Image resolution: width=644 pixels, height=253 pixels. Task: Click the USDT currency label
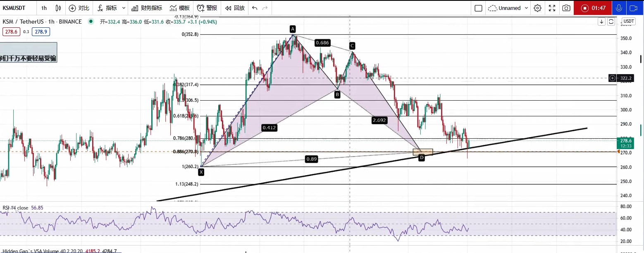(629, 21)
